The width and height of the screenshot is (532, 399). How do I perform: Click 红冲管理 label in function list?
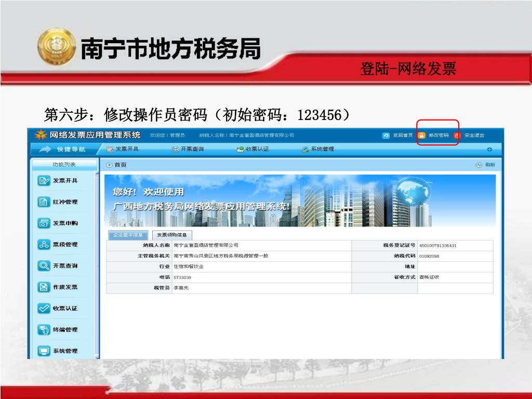(65, 202)
